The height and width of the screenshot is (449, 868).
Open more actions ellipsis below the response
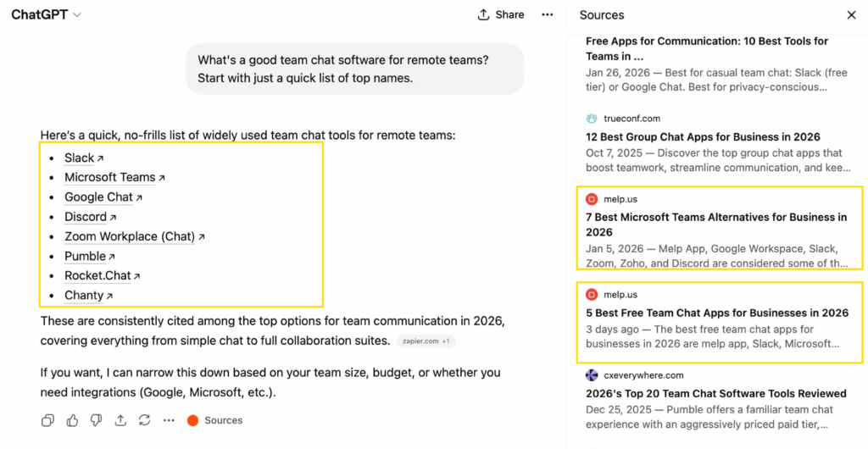(169, 421)
